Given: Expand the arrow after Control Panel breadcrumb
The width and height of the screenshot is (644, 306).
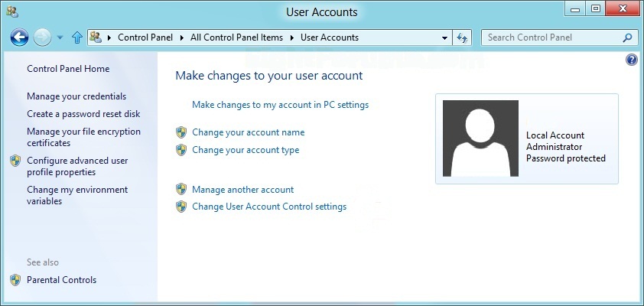Looking at the screenshot, I should (x=181, y=37).
